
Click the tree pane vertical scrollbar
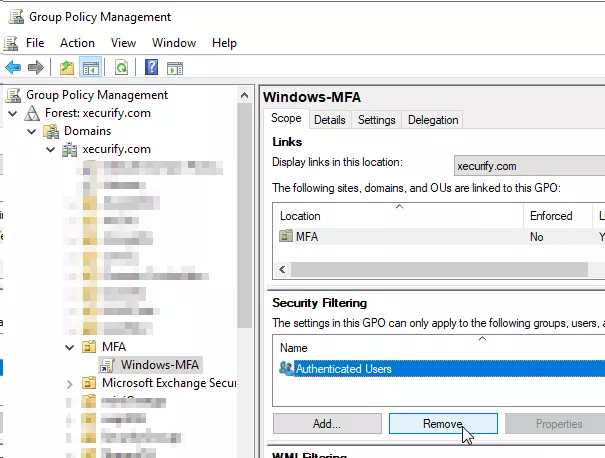click(244, 216)
